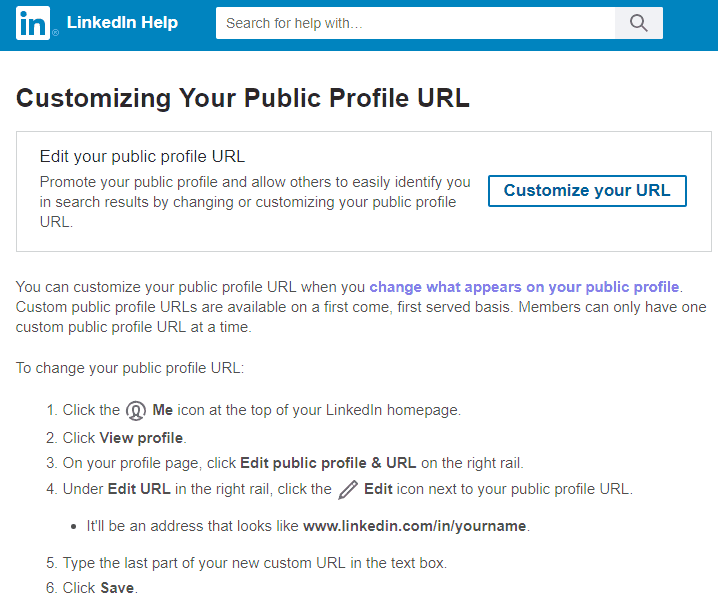Click the 'LinkedIn Help' header title
Image resolution: width=718 pixels, height=607 pixels.
pos(122,23)
